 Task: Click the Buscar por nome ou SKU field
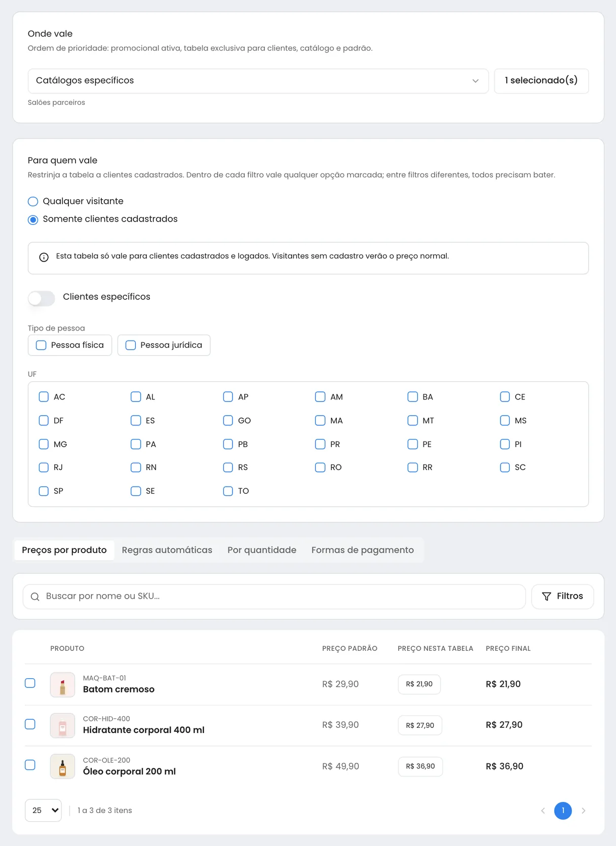click(x=274, y=597)
